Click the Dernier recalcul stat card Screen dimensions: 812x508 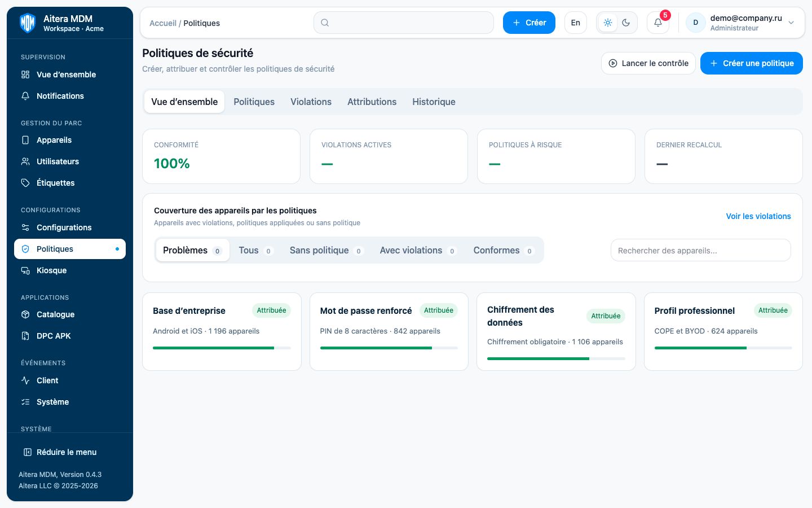pos(723,156)
